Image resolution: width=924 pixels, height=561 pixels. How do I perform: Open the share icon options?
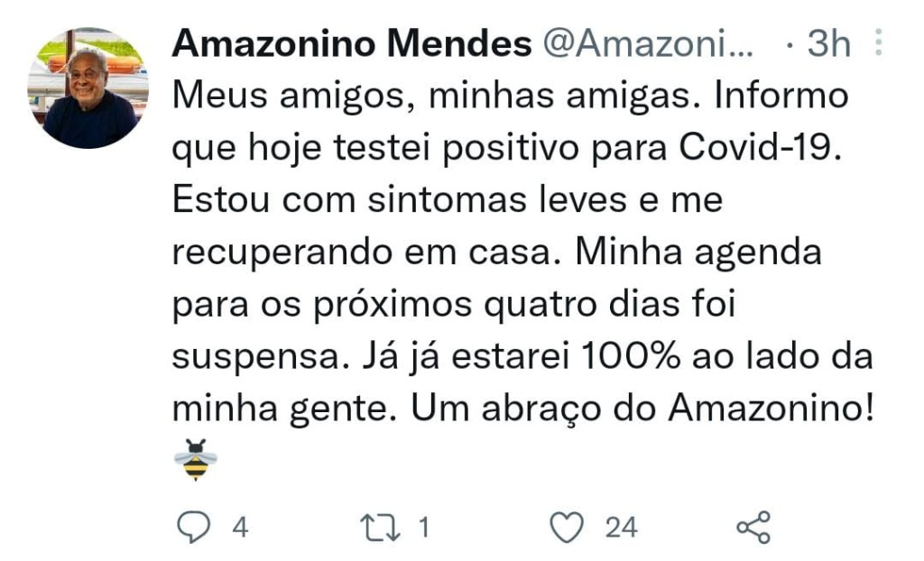[753, 527]
